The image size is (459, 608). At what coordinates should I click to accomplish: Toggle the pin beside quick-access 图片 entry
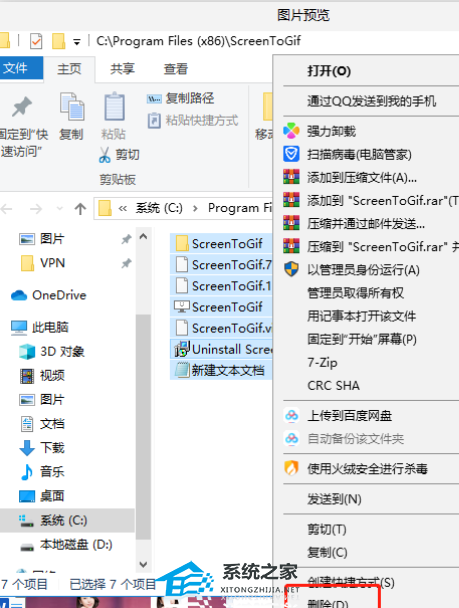point(126,239)
